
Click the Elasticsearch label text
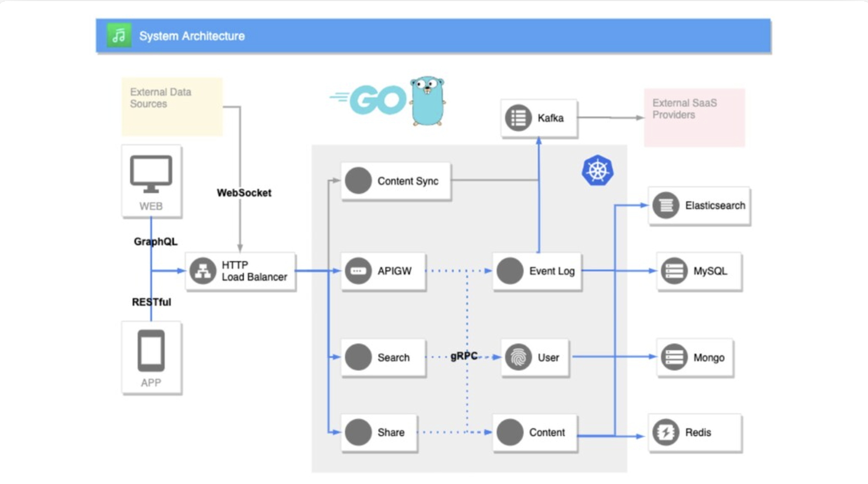(x=715, y=206)
